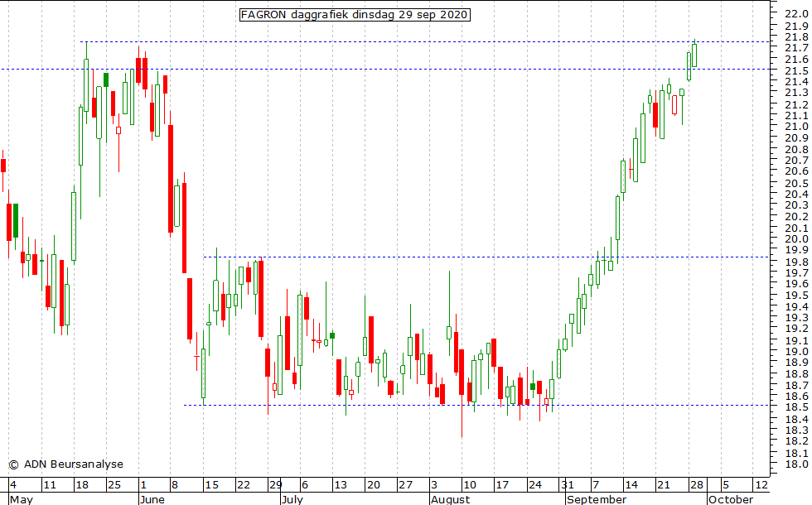
Task: Click date label 17 in August
Action: [x=502, y=485]
